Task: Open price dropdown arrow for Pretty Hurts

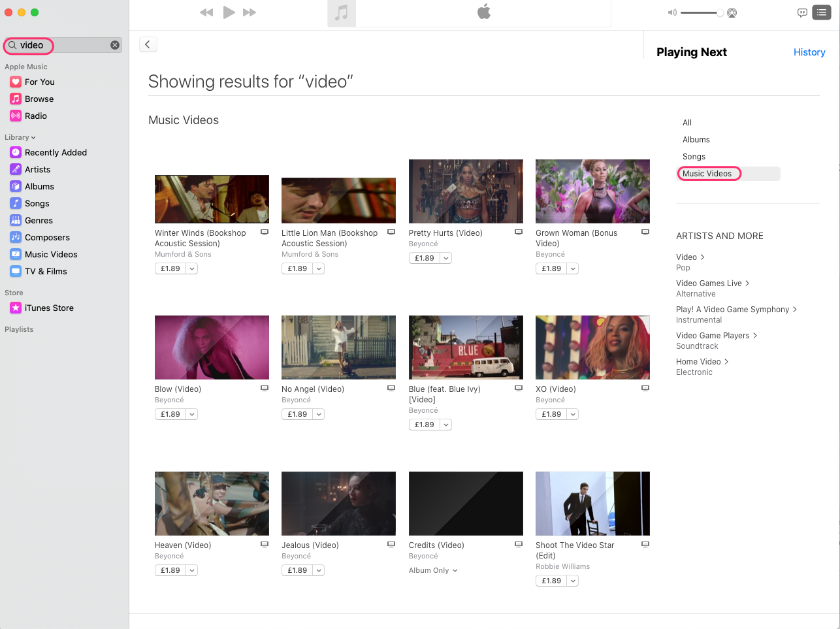Action: coord(446,258)
